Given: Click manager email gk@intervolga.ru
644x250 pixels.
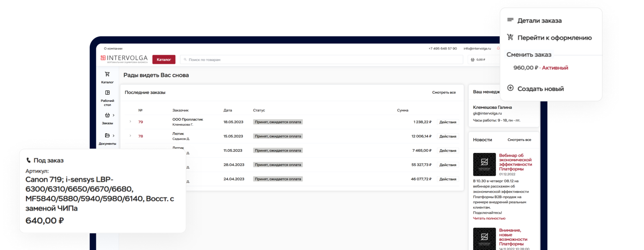Looking at the screenshot, I should 487,113.
